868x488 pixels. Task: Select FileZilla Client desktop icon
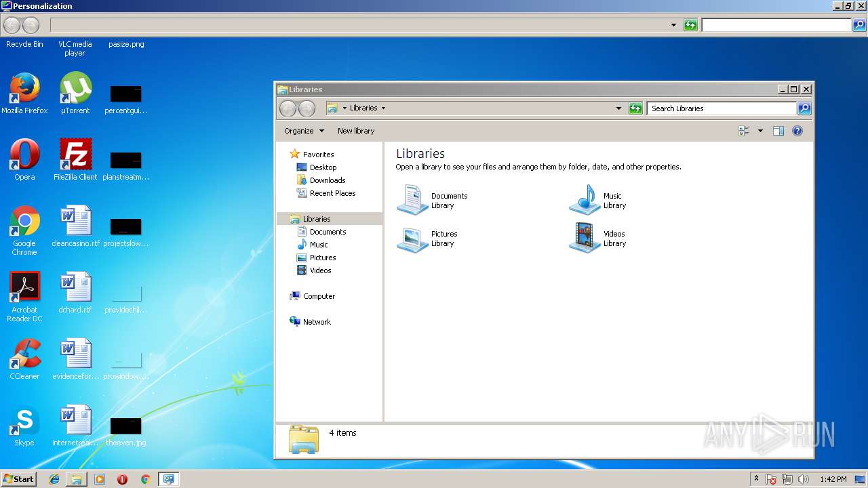75,160
